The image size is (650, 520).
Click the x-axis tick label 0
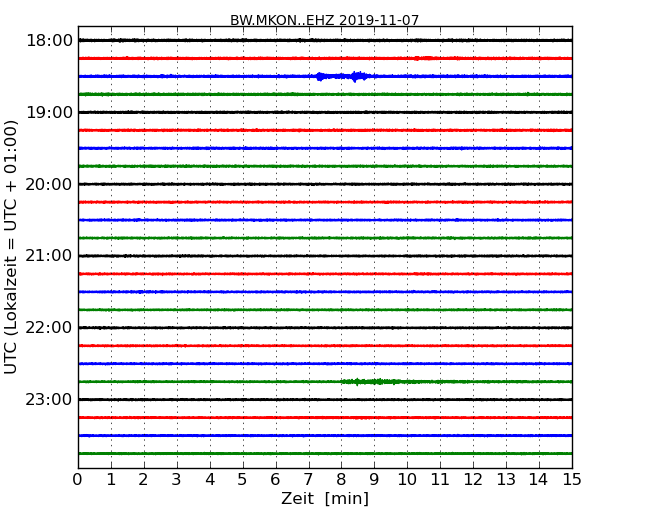[x=78, y=479]
